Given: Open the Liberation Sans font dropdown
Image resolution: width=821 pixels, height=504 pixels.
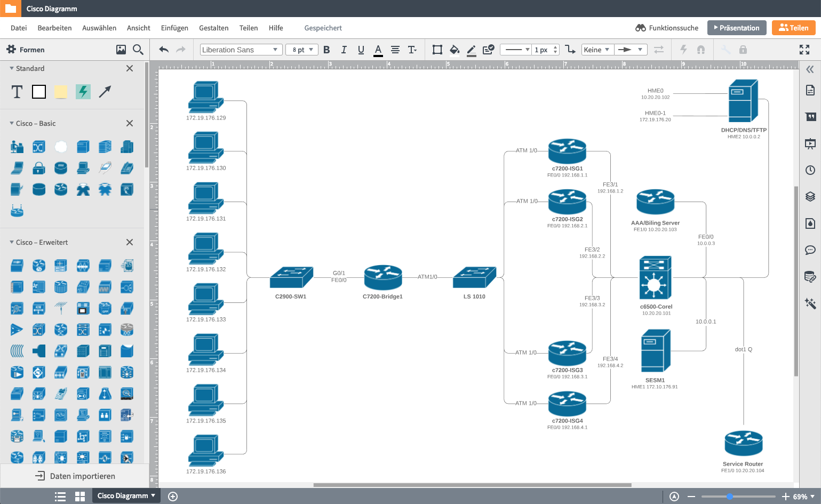Looking at the screenshot, I should pyautogui.click(x=240, y=50).
